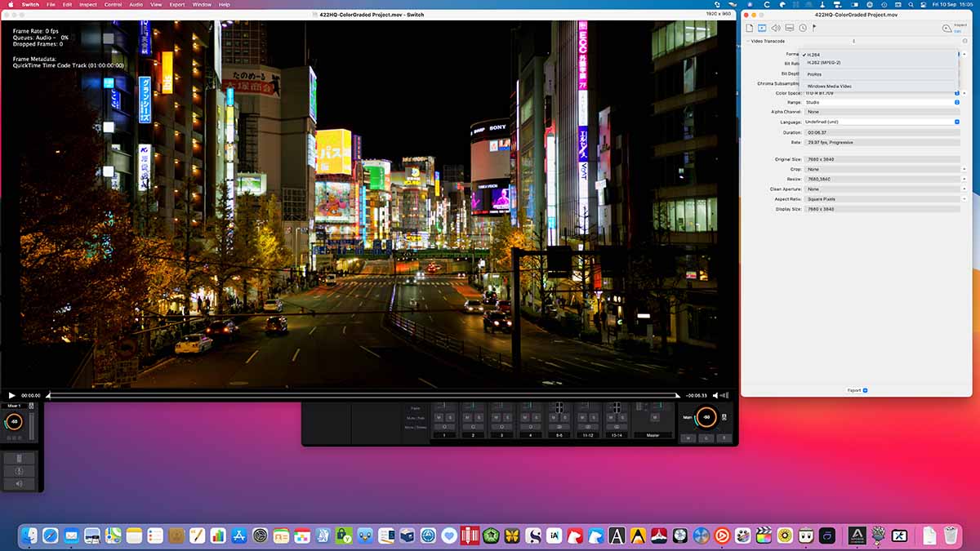Open the file info tab icon in inspector
The height and width of the screenshot is (551, 980).
tap(749, 28)
